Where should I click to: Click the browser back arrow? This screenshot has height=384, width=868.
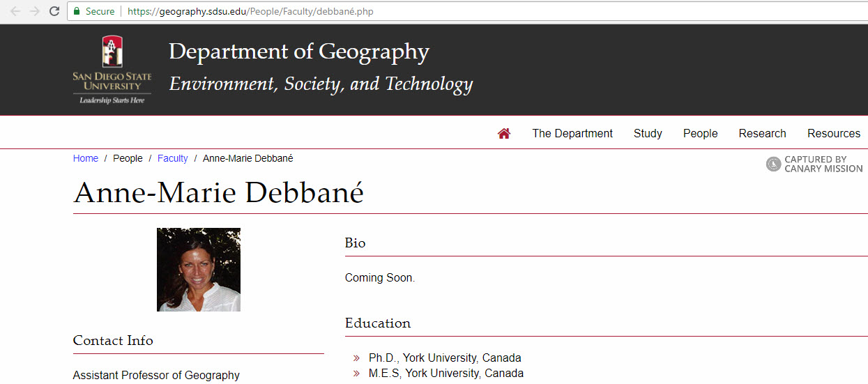pos(15,11)
